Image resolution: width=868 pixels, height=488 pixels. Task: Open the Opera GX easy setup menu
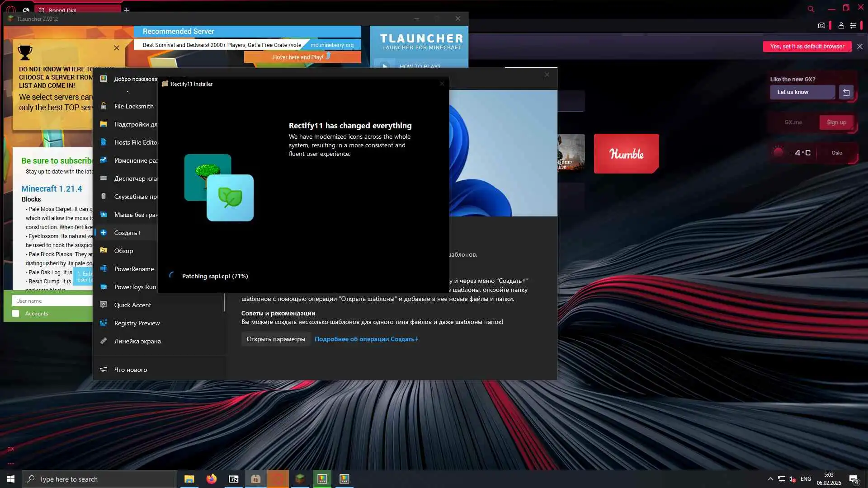[x=853, y=25]
